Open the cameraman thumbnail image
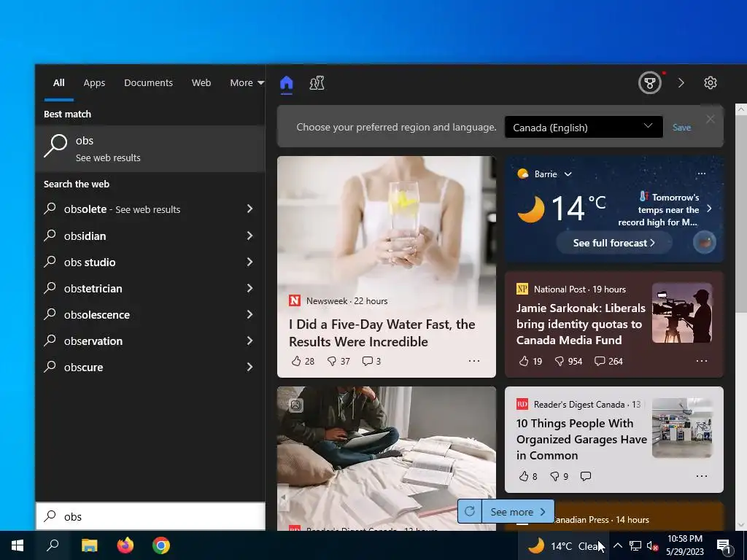The width and height of the screenshot is (747, 560). pos(682,313)
